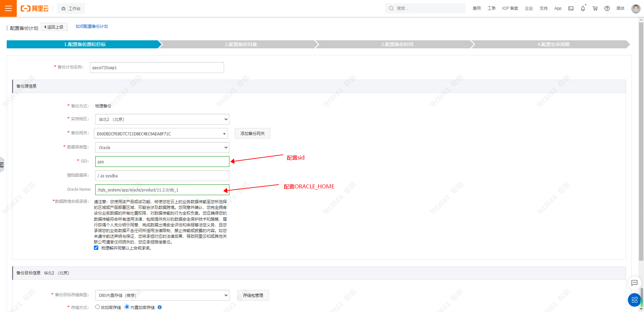Image resolution: width=644 pixels, height=312 pixels.
Task: Open the shopping cart icon
Action: click(595, 8)
